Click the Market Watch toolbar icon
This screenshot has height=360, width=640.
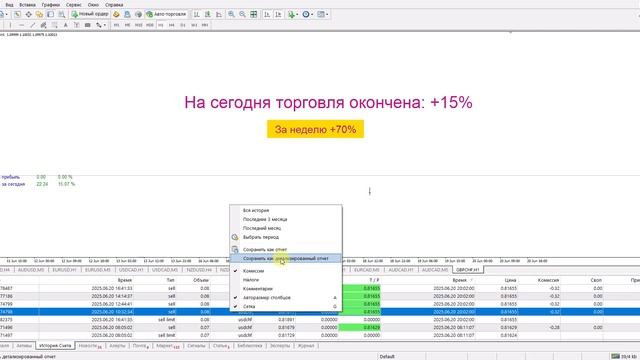click(17, 14)
